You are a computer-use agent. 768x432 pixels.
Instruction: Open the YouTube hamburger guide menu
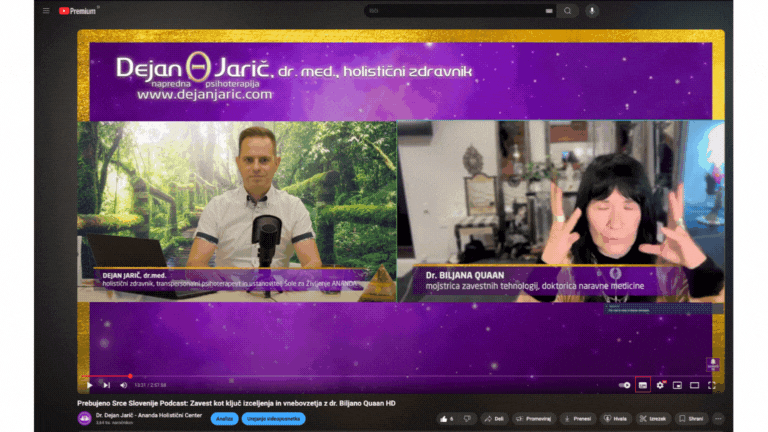tap(46, 11)
